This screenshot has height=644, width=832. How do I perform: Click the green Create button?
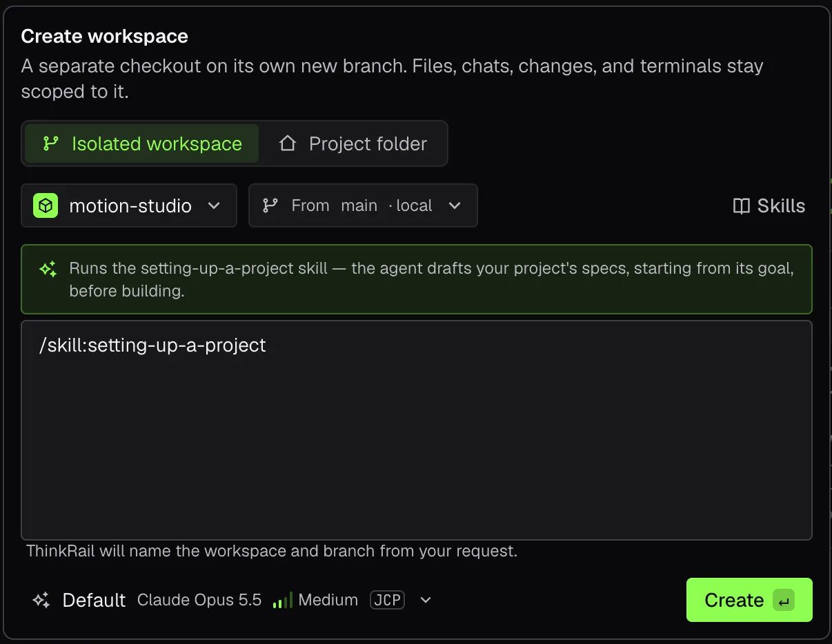pyautogui.click(x=749, y=600)
